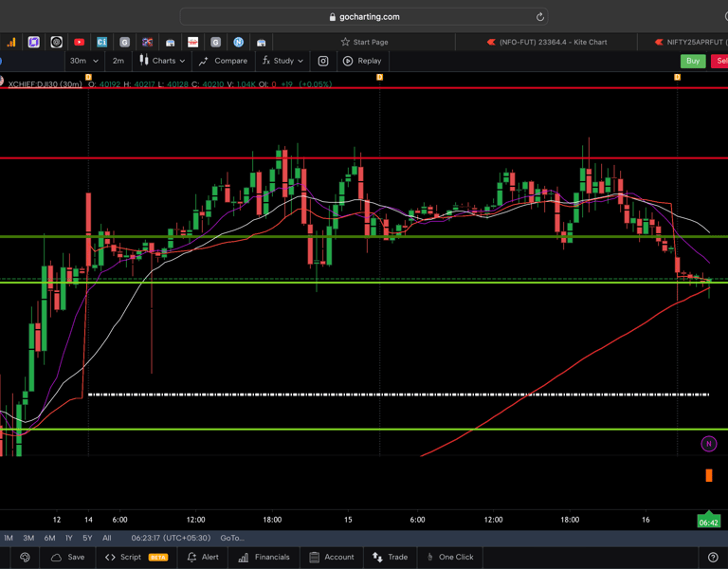Open help question mark icon

713,558
